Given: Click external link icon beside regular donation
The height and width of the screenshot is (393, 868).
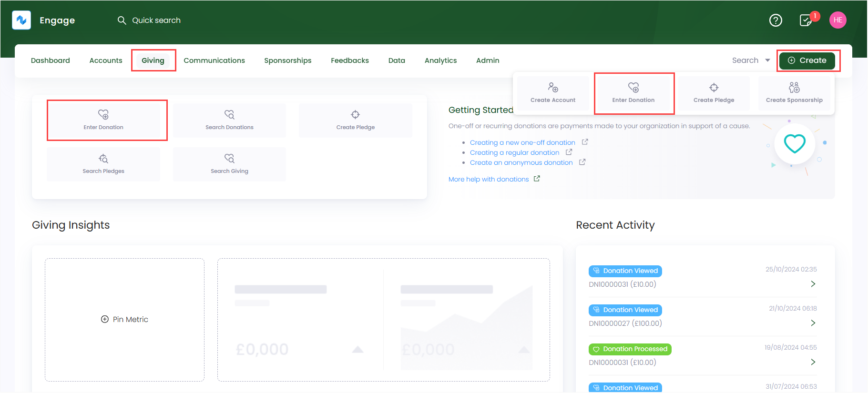Looking at the screenshot, I should click(x=569, y=152).
